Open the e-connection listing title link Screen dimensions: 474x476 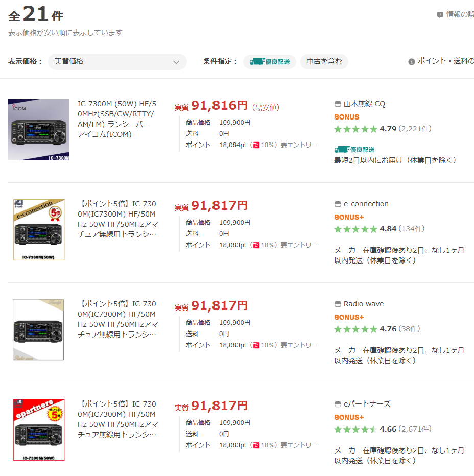tap(118, 219)
